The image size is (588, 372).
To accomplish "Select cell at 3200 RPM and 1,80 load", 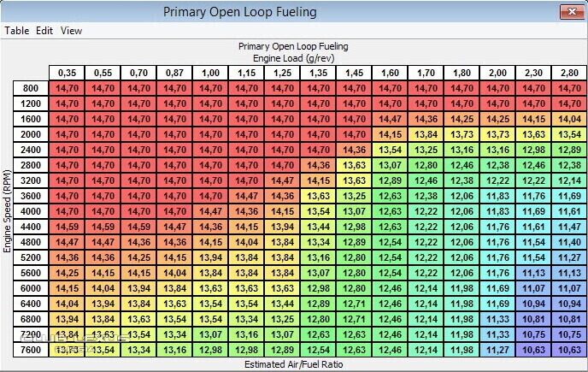I will click(461, 180).
